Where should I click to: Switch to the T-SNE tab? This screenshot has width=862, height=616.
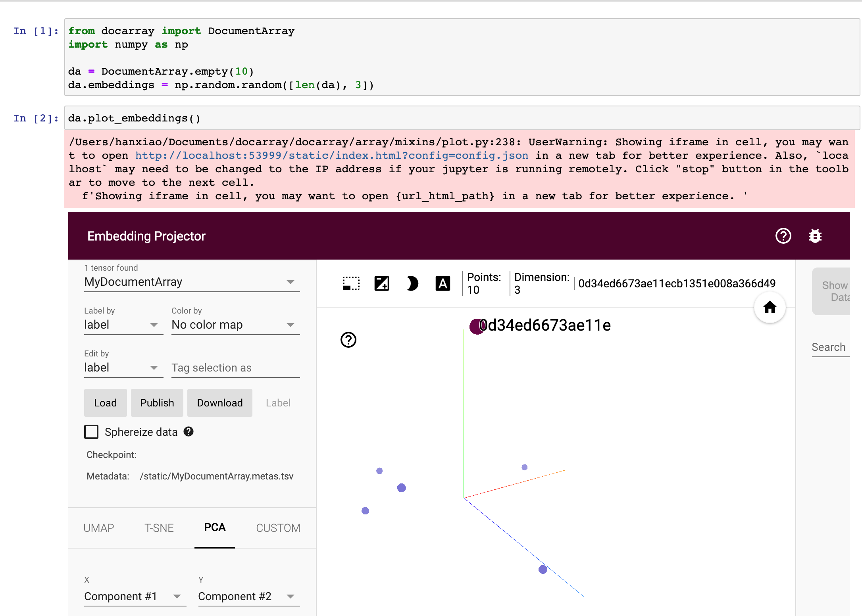tap(159, 527)
